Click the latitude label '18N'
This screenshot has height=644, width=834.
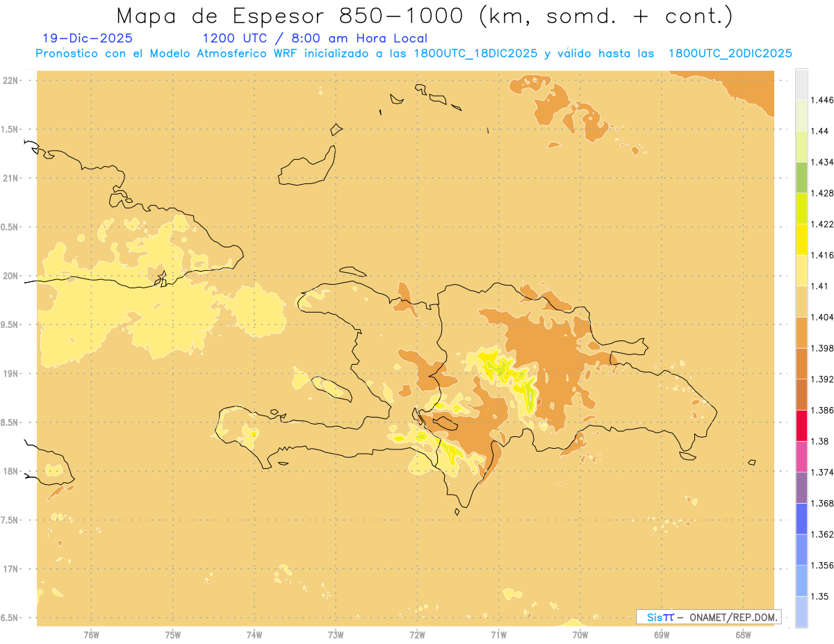point(11,471)
